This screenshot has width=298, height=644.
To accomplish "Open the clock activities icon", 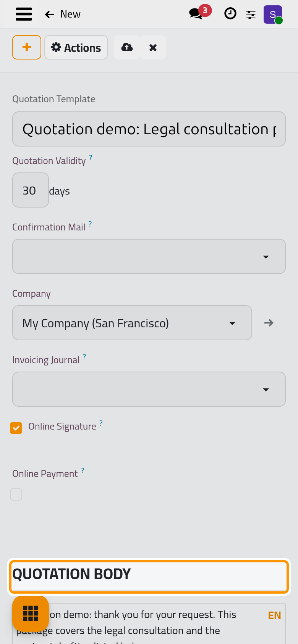I will tap(230, 14).
